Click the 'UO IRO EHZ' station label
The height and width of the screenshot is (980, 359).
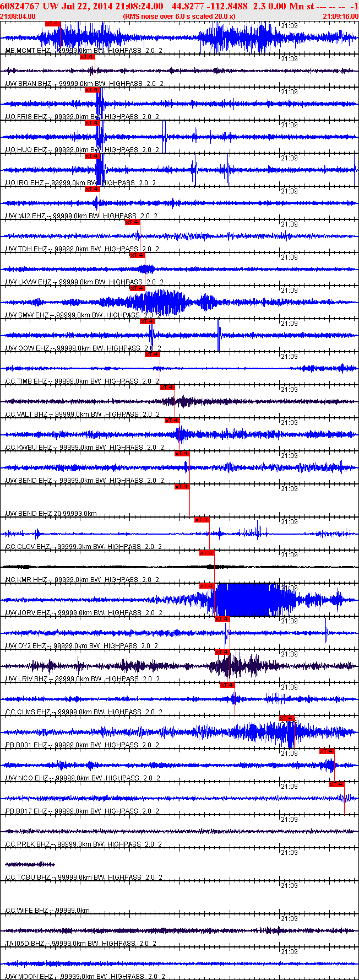[25, 183]
